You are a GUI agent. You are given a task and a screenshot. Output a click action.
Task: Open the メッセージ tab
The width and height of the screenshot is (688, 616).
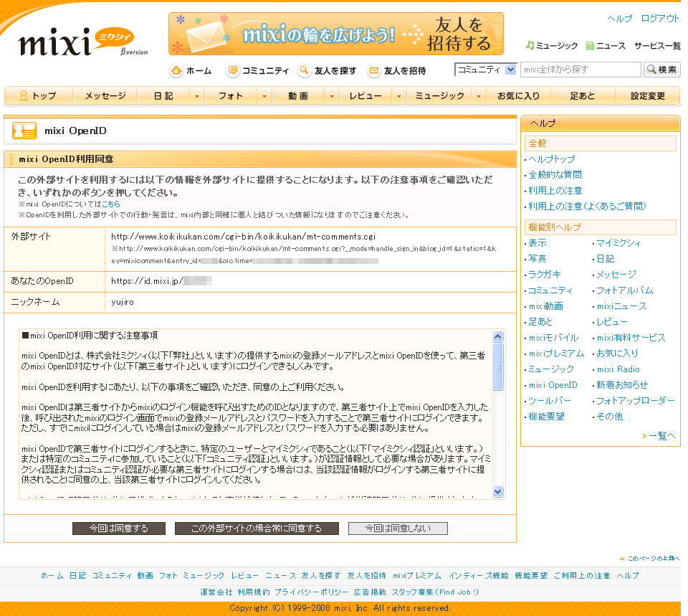click(105, 95)
